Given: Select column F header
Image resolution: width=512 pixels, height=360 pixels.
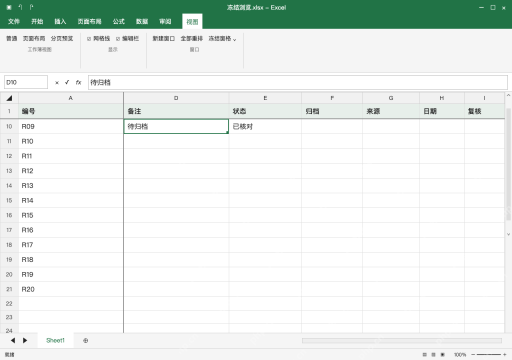Looking at the screenshot, I should [332, 98].
